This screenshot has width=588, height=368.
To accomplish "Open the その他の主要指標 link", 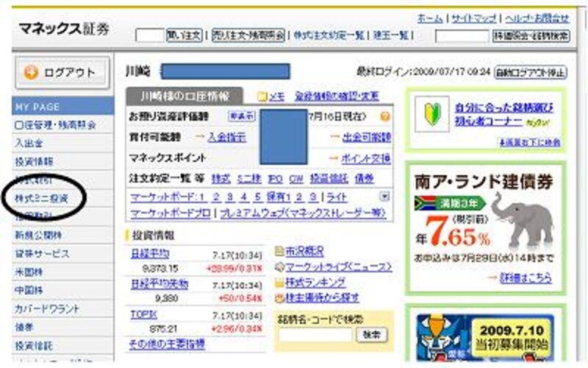I will (168, 344).
